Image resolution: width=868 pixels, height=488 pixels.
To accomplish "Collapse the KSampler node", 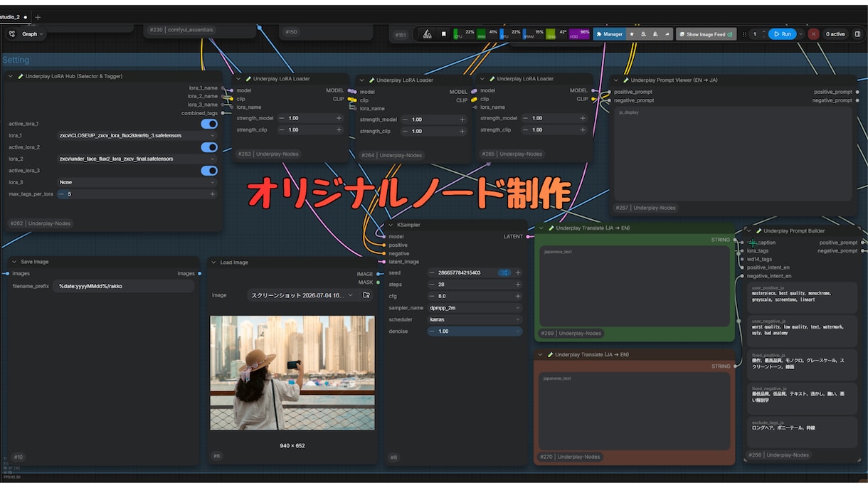I will click(x=391, y=225).
